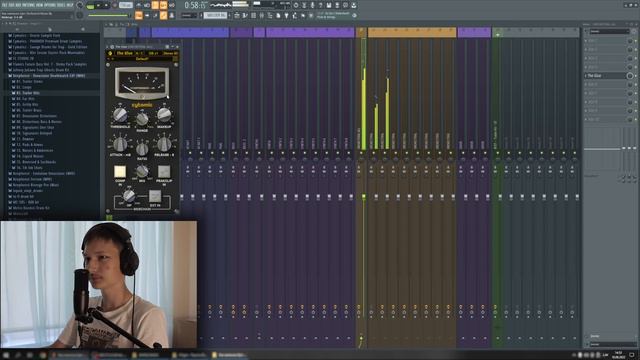The image size is (640, 360).
Task: Click the 0:58:15 time display
Action: 195,5
